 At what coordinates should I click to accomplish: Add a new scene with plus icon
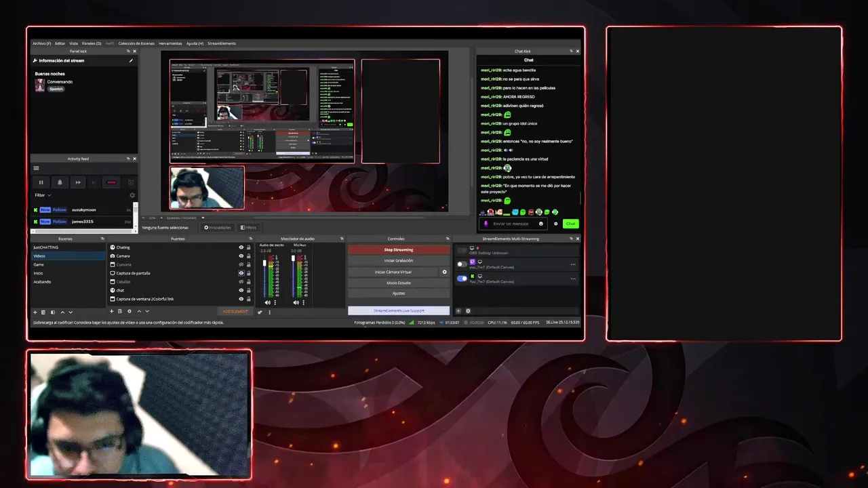(35, 312)
